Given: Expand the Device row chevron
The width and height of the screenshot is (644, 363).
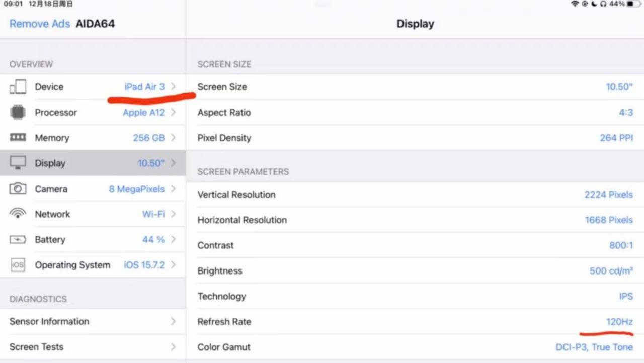Looking at the screenshot, I should pos(173,87).
